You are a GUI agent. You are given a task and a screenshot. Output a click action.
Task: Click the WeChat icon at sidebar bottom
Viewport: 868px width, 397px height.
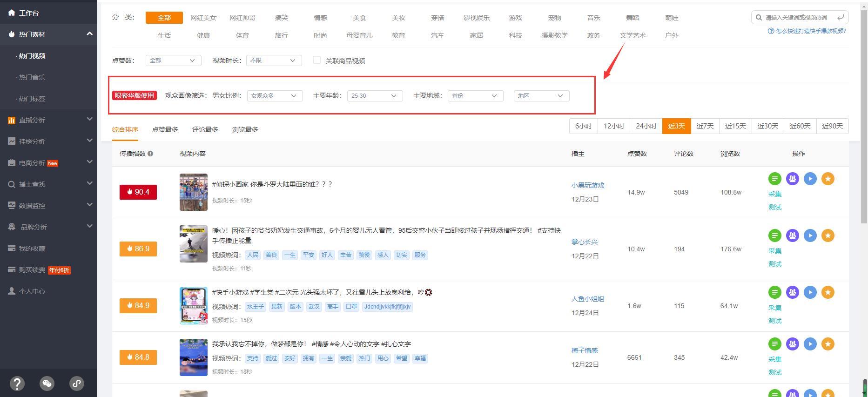tap(47, 384)
